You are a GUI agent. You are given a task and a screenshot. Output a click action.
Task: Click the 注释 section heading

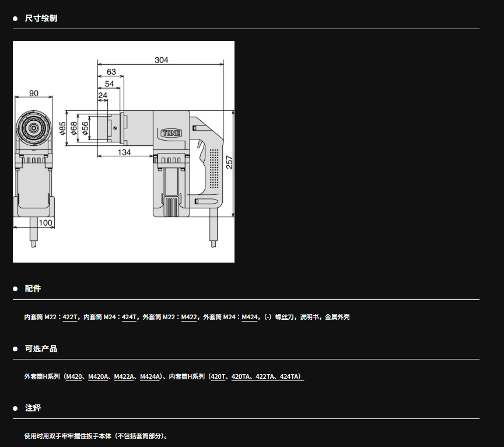point(33,408)
